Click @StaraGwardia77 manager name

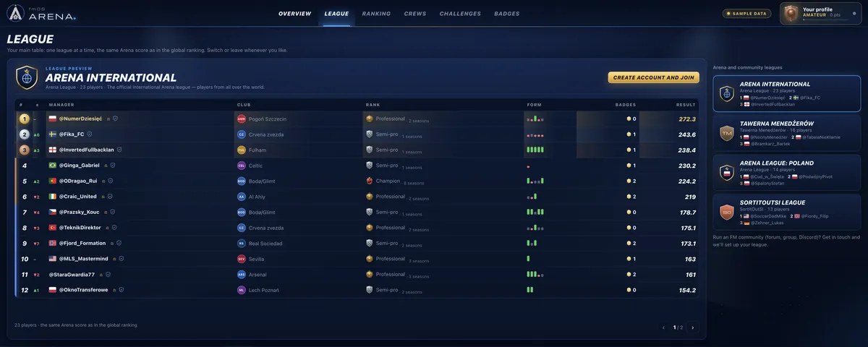point(72,275)
